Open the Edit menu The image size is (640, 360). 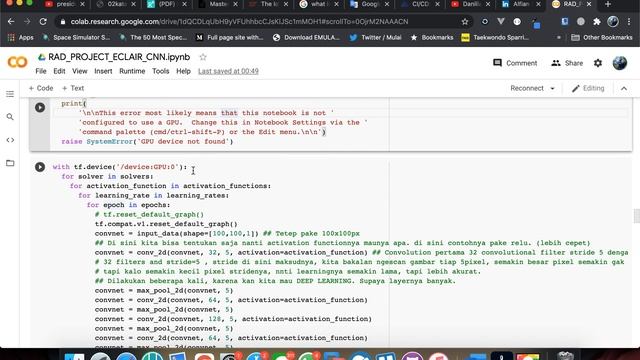tap(59, 71)
